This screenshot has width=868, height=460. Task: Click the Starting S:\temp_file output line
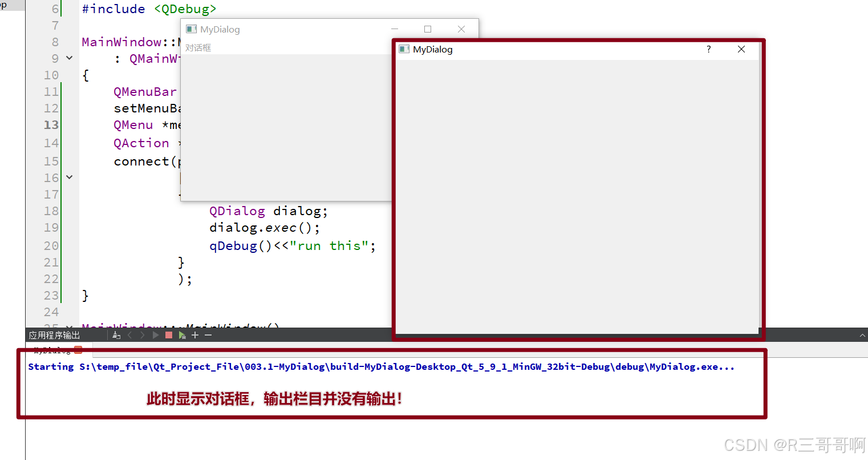click(x=382, y=366)
